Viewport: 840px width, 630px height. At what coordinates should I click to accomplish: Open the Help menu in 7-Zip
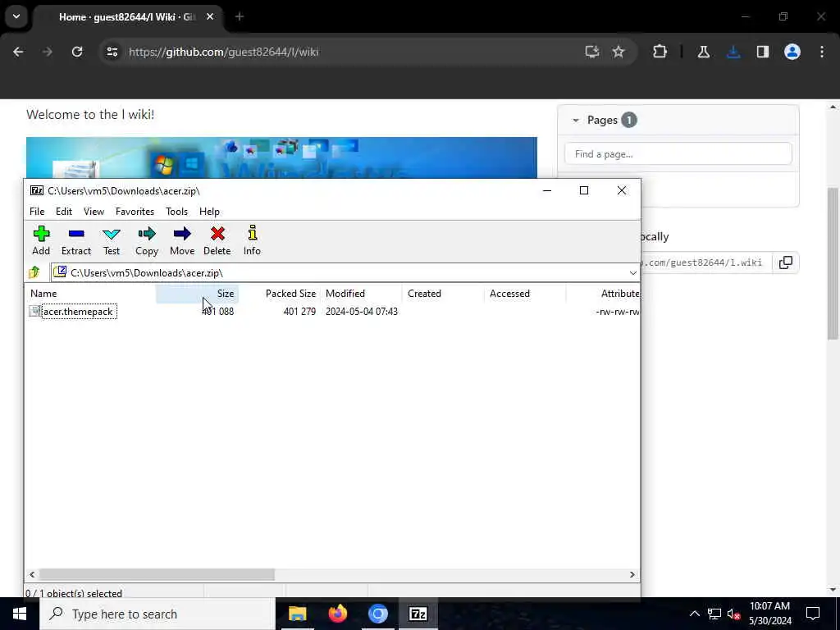point(209,212)
